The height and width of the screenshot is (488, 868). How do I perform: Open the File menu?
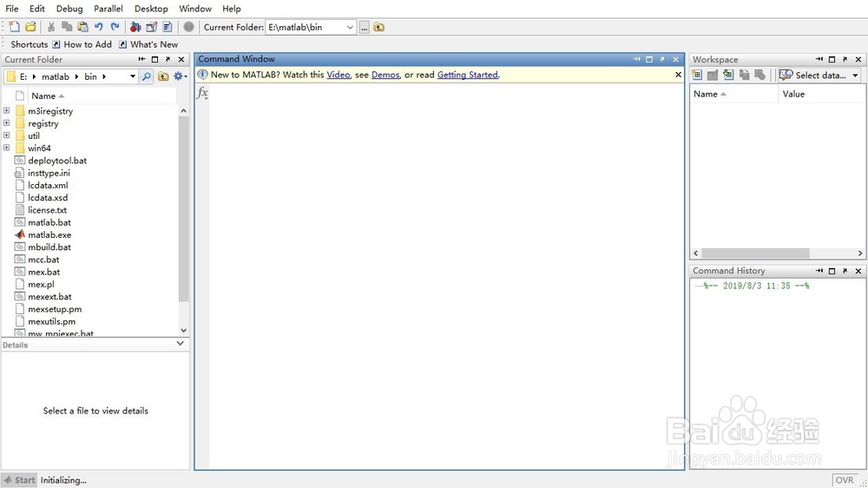pyautogui.click(x=11, y=9)
